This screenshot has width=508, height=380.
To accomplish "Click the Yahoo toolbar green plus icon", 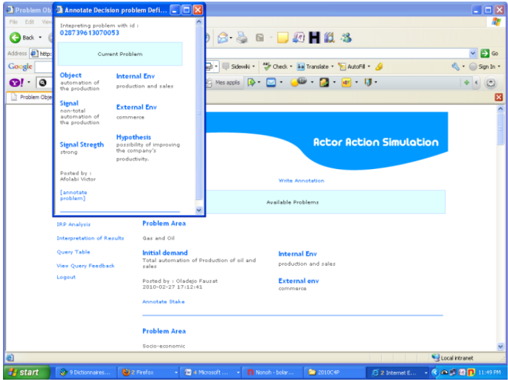I will pos(466,82).
